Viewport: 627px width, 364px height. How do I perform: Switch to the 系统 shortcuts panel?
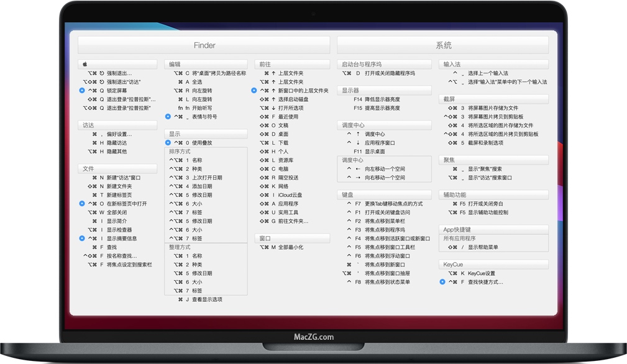coord(442,45)
